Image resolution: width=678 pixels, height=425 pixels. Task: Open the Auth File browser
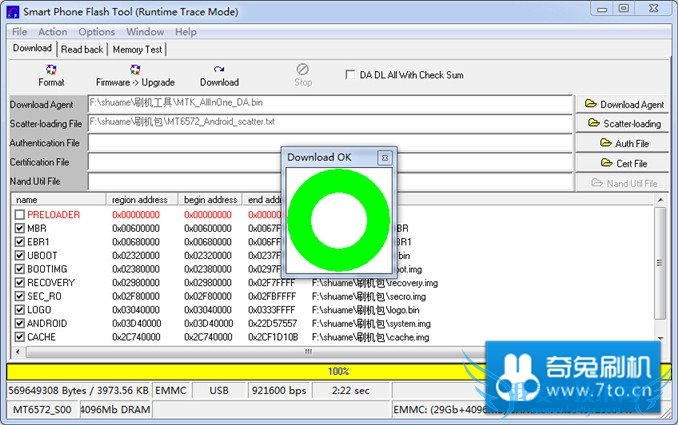[x=624, y=143]
